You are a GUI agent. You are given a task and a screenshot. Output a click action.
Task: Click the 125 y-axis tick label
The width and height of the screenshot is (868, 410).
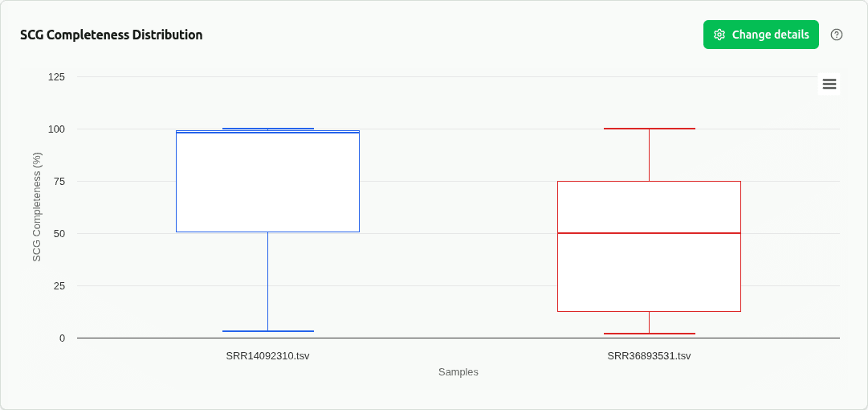[56, 77]
